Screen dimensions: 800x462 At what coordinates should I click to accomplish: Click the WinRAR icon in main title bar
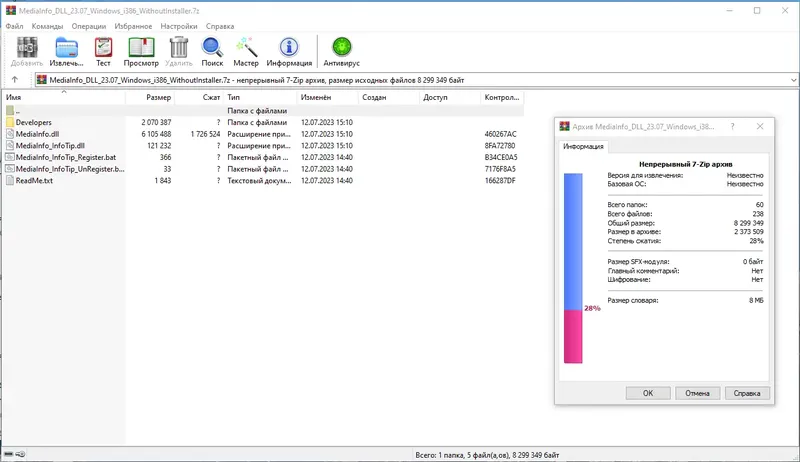coord(11,10)
